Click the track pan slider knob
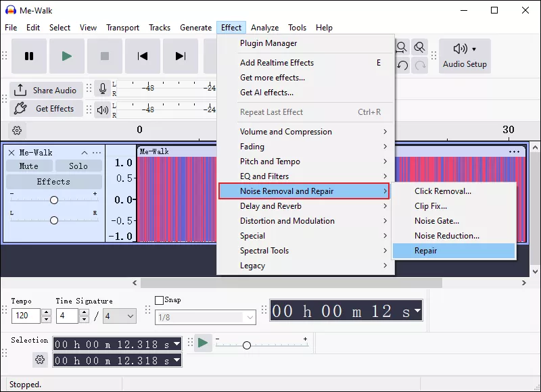 pyautogui.click(x=54, y=220)
